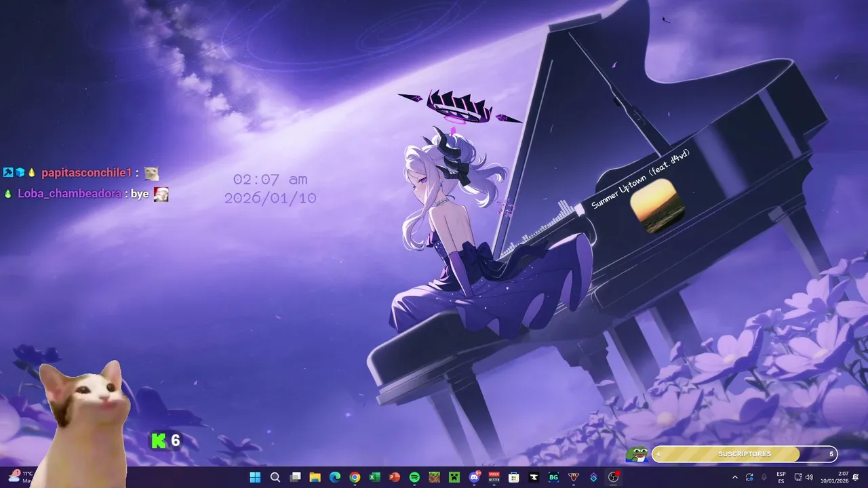Click the blue cube badge beside papitasconchile1
The image size is (868, 488).
click(20, 172)
